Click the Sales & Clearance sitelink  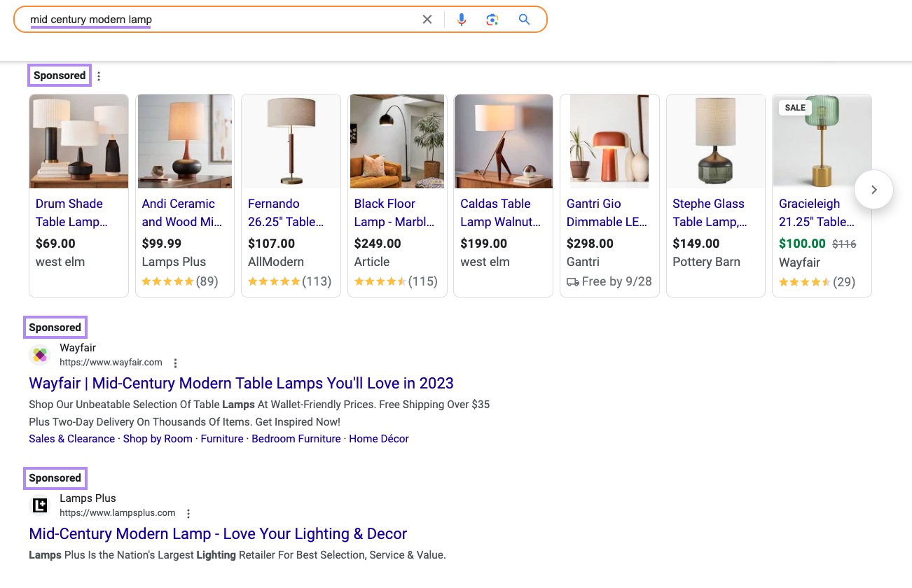(x=71, y=438)
